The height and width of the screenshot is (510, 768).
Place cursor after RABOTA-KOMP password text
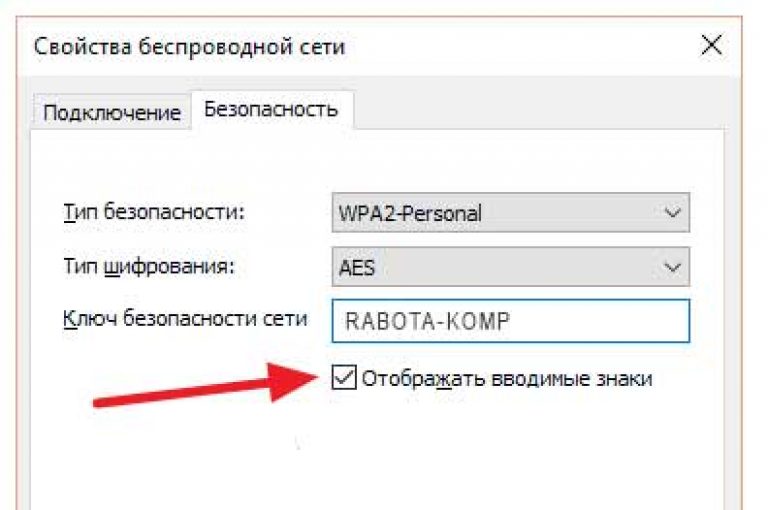[512, 321]
